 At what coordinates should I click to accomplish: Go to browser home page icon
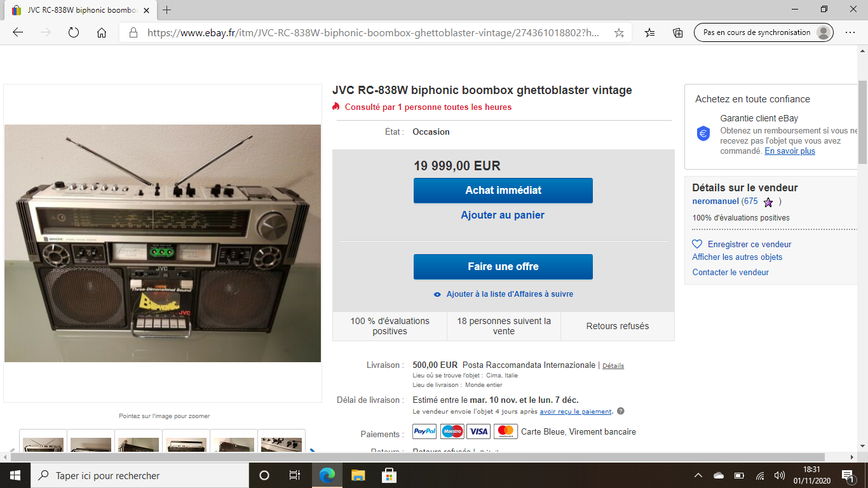[102, 32]
